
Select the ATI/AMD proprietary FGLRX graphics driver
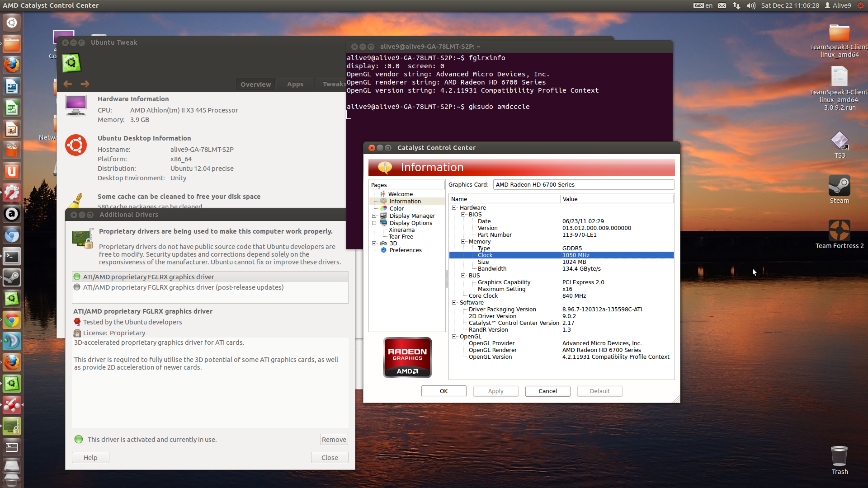pyautogui.click(x=148, y=277)
